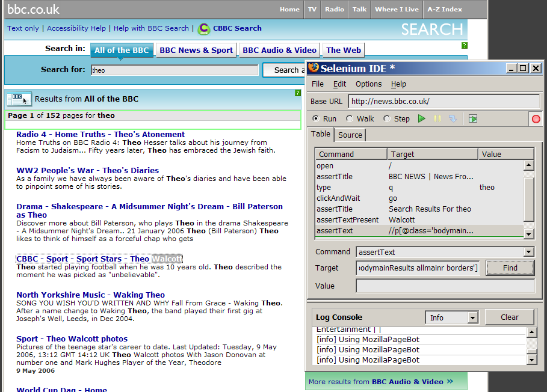The image size is (547, 392).
Task: Open the Help menu in Selenium IDE
Action: pos(398,84)
